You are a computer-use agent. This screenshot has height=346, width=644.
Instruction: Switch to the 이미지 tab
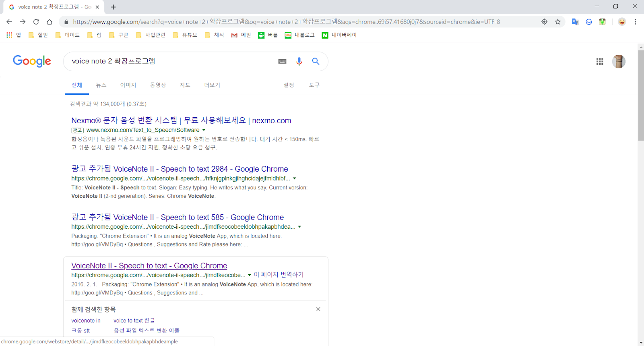pos(128,85)
